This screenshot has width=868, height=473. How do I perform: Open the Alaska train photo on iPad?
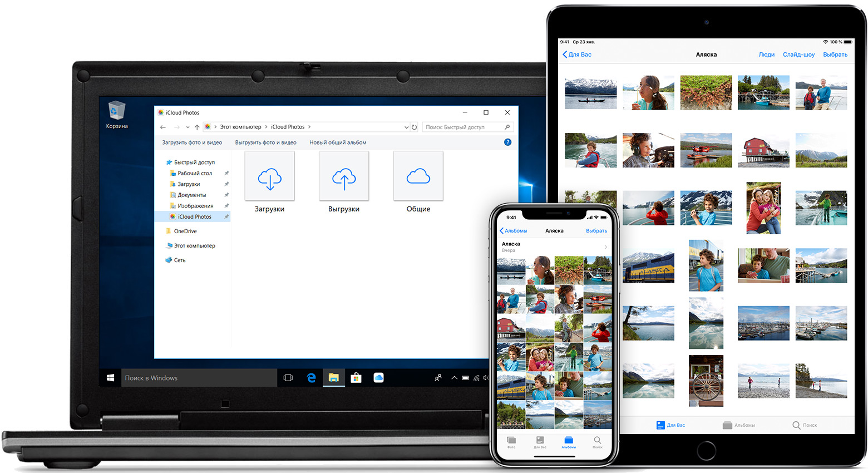click(648, 265)
